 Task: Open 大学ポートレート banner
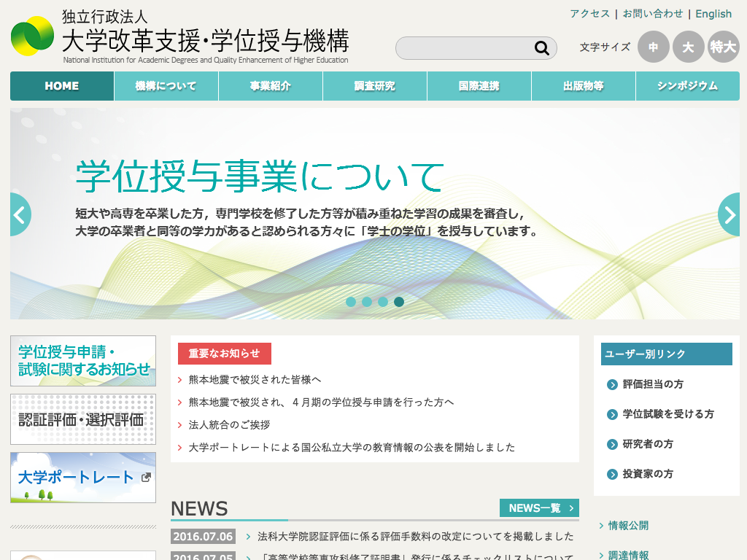83,478
